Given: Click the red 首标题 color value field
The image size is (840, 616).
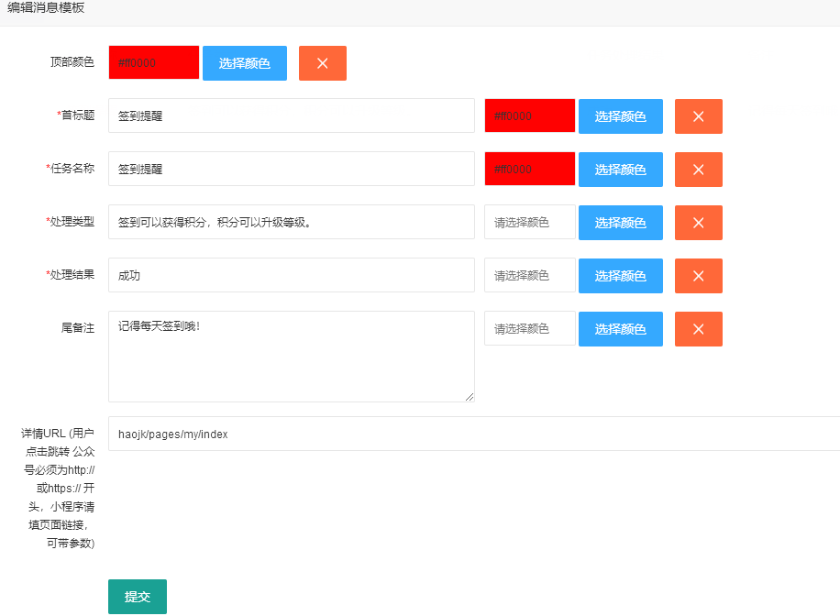Looking at the screenshot, I should click(530, 116).
